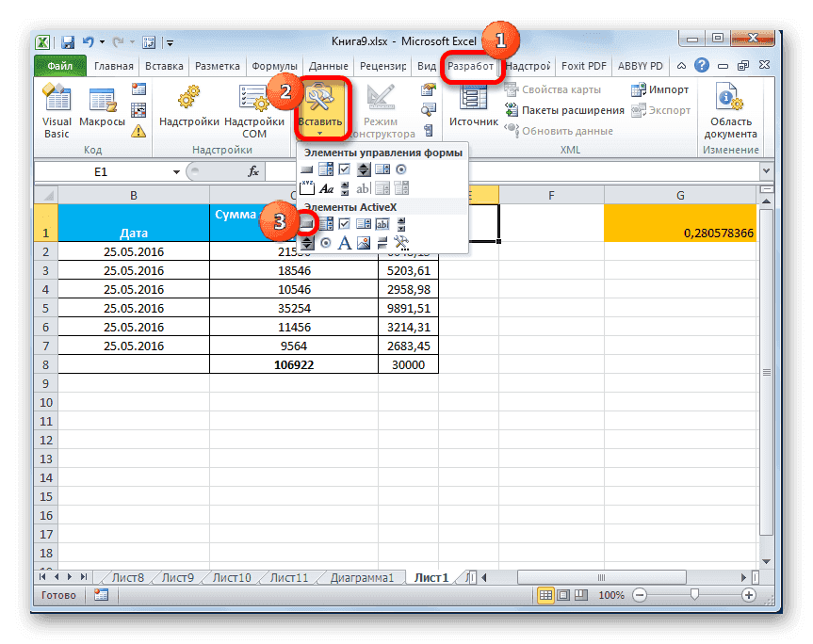Select the Combo Box form control
This screenshot has height=644, width=813.
click(x=326, y=168)
